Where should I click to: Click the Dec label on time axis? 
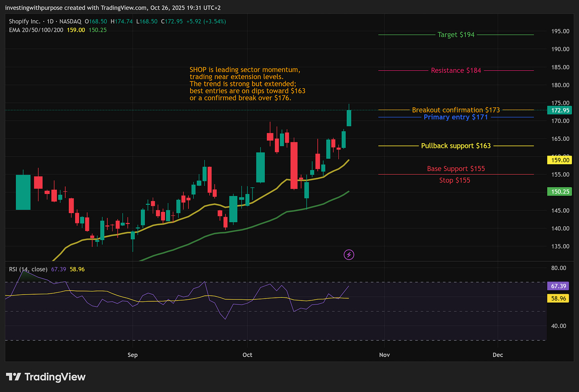coord(498,355)
